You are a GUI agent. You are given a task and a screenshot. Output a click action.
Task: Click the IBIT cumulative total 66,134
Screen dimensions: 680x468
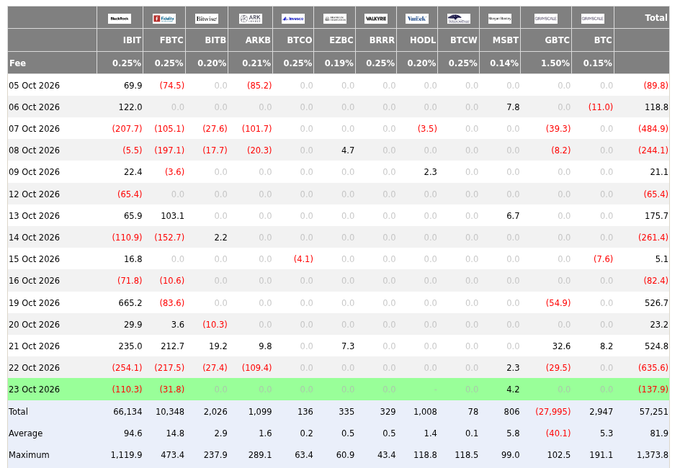click(x=128, y=412)
